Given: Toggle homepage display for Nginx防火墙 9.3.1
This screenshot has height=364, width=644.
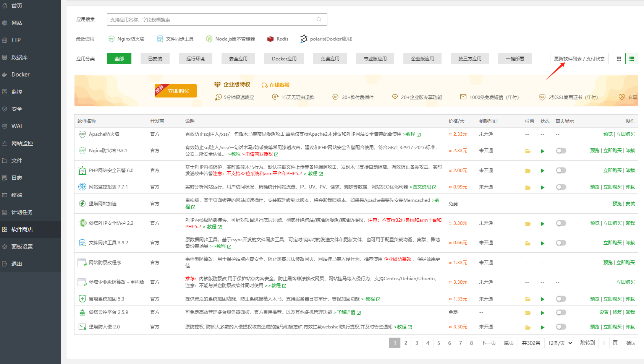Looking at the screenshot, I should click(x=561, y=151).
